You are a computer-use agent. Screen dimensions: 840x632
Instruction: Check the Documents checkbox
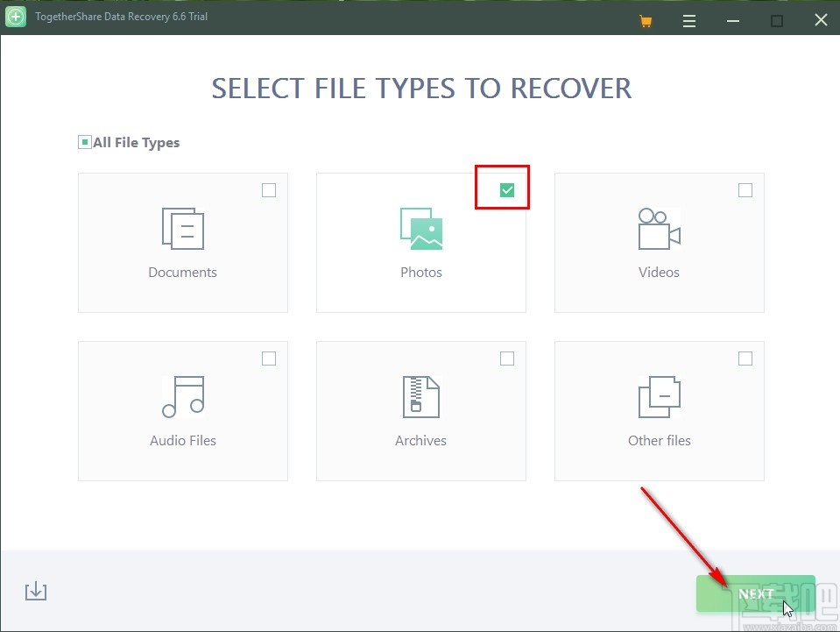click(x=269, y=189)
